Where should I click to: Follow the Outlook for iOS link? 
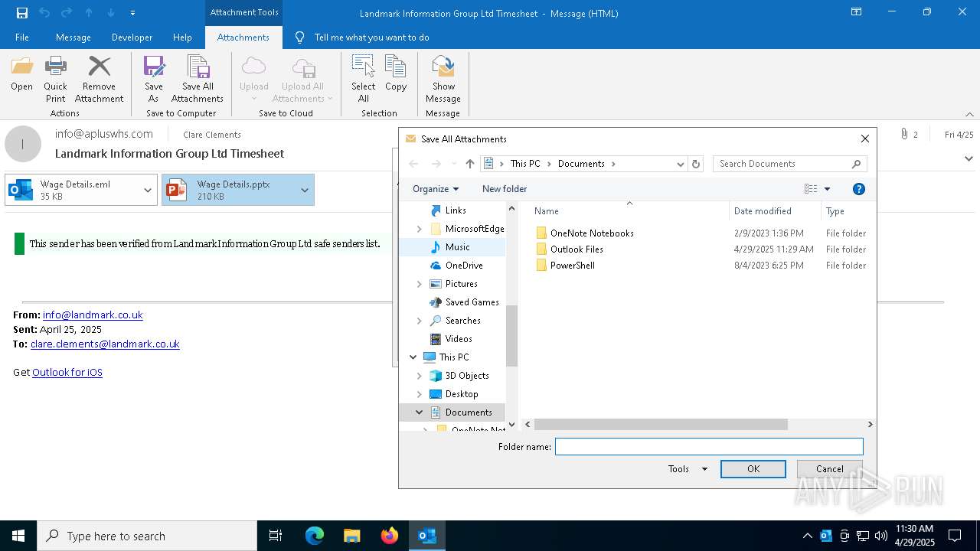point(67,372)
